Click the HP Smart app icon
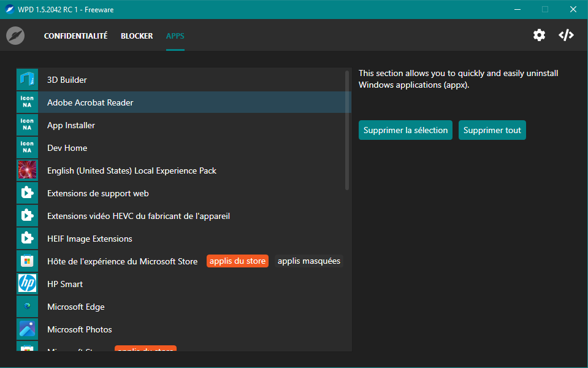Image resolution: width=588 pixels, height=368 pixels. coord(27,284)
